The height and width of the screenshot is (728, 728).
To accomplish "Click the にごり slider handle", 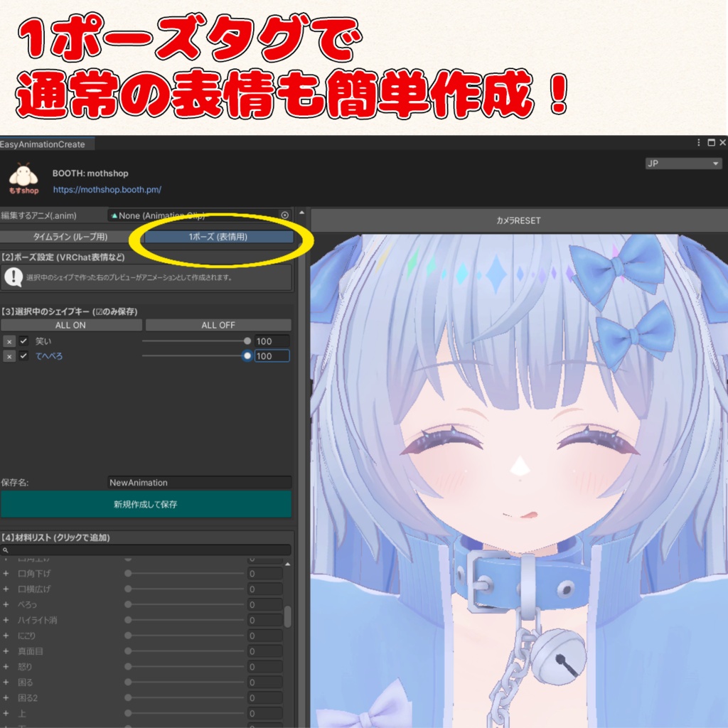I will [x=128, y=636].
